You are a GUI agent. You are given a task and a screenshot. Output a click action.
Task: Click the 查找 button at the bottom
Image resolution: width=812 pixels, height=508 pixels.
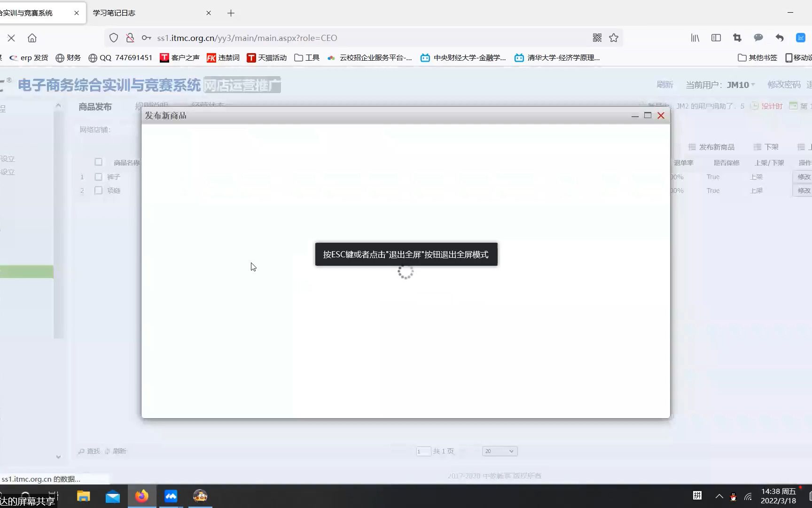point(89,451)
